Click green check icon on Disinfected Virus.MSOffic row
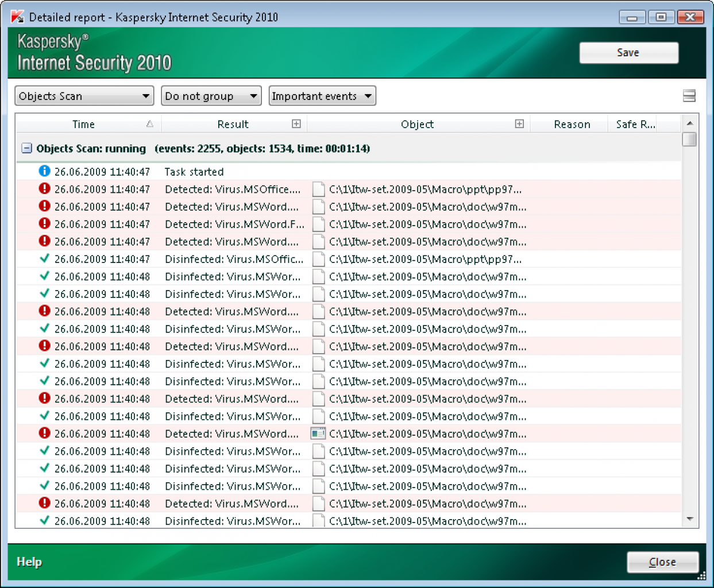Screen dimensions: 714x588 tap(44, 258)
